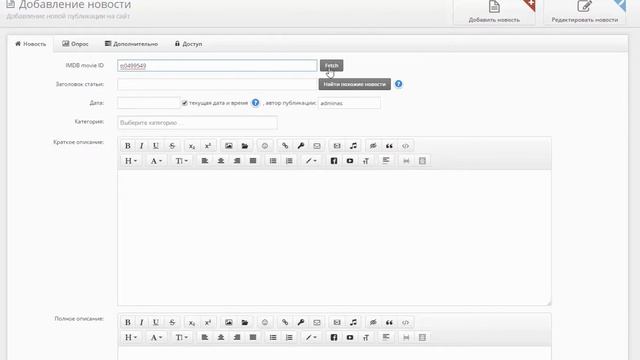Toggle Bold in short description editor
This screenshot has width=640, height=360.
[x=127, y=146]
